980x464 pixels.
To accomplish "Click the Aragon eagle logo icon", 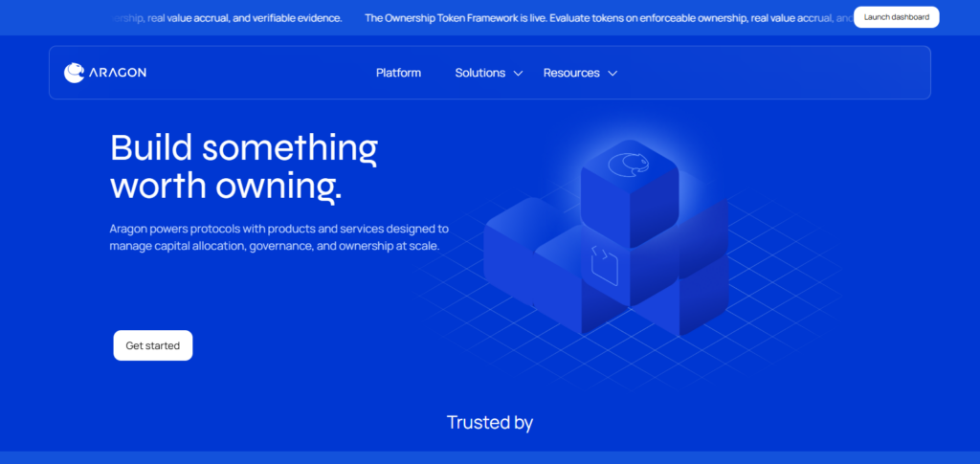I will point(74,73).
